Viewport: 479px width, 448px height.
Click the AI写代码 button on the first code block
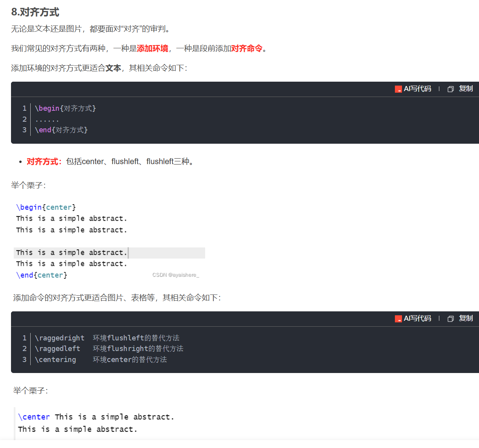click(x=417, y=89)
